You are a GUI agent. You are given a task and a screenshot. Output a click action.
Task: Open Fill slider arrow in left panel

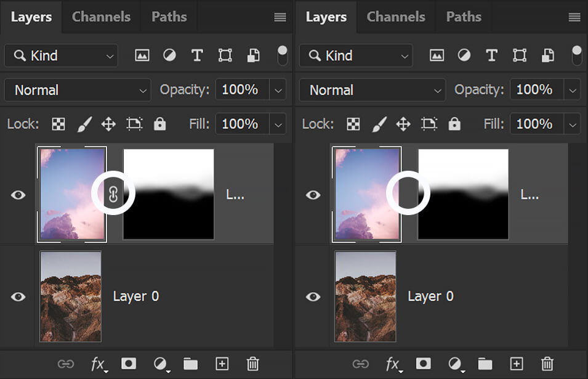coord(278,124)
